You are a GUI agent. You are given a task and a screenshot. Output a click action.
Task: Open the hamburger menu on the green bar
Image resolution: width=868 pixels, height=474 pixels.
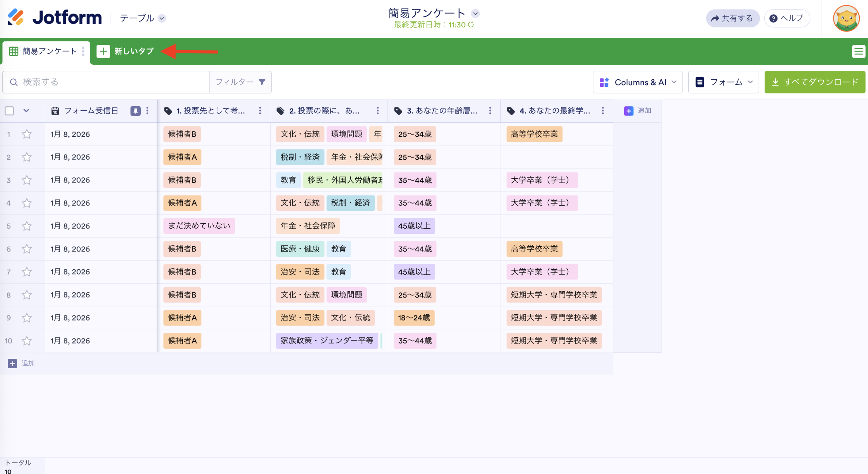[x=859, y=51]
